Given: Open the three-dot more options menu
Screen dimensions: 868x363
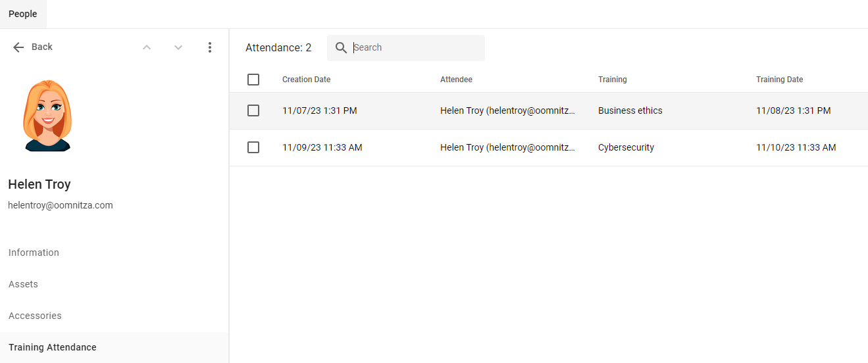Looking at the screenshot, I should point(210,47).
